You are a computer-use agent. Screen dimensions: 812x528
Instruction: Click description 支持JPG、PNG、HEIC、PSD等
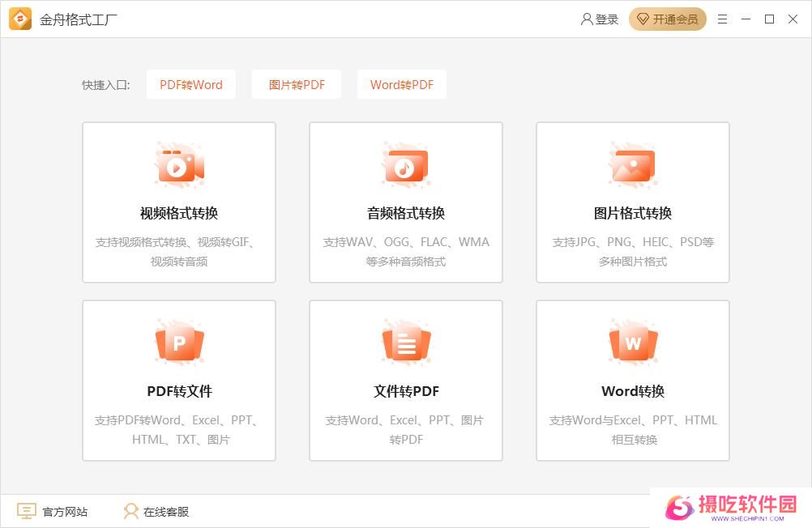[x=633, y=242]
